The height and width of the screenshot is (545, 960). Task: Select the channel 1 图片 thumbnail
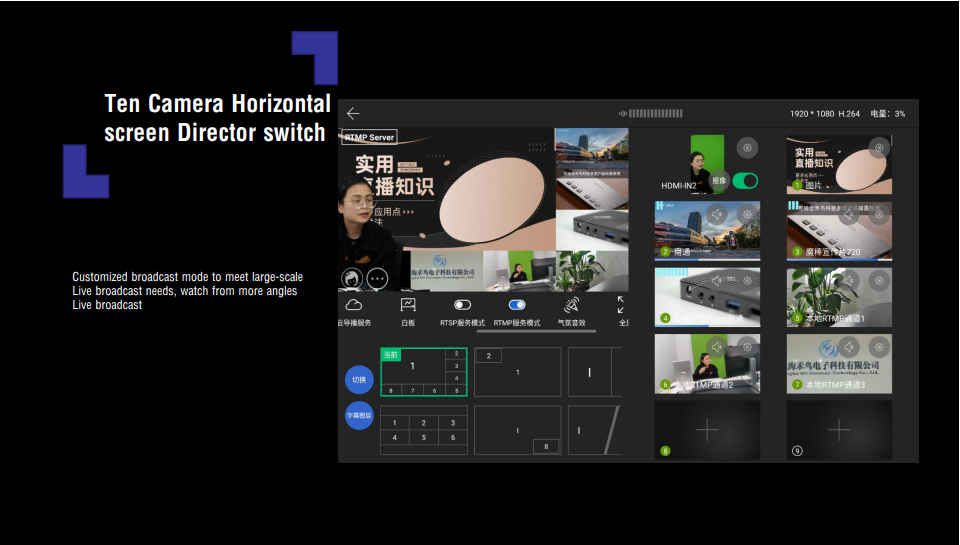[839, 164]
